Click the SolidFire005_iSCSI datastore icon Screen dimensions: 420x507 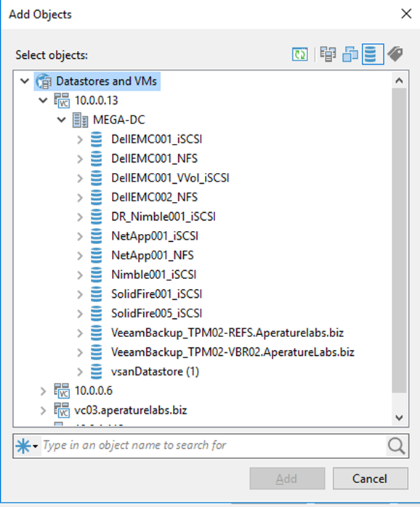[x=96, y=314]
